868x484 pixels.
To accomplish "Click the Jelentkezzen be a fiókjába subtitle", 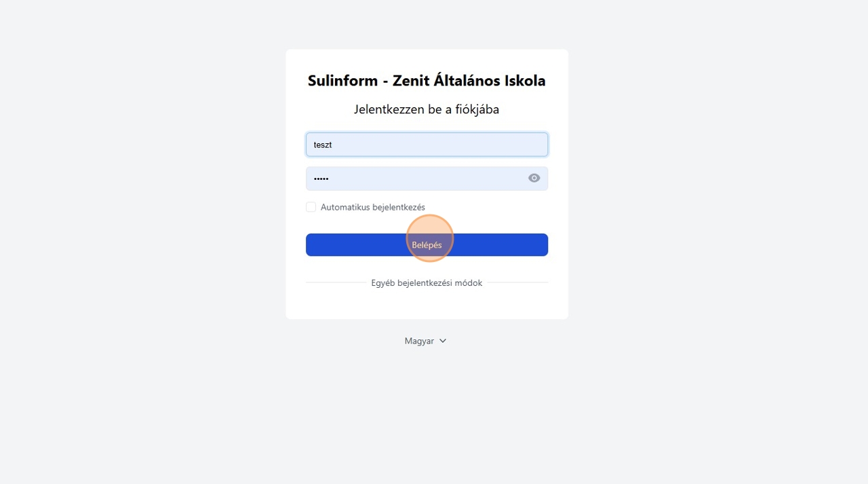I will [427, 109].
